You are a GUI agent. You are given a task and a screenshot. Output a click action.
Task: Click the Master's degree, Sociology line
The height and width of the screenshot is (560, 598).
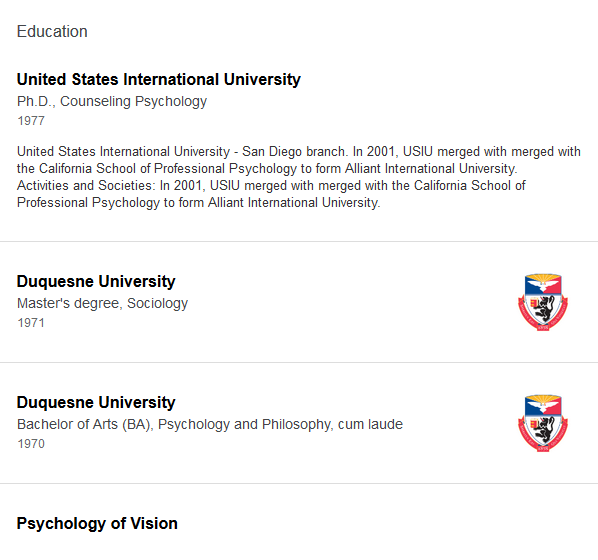102,303
